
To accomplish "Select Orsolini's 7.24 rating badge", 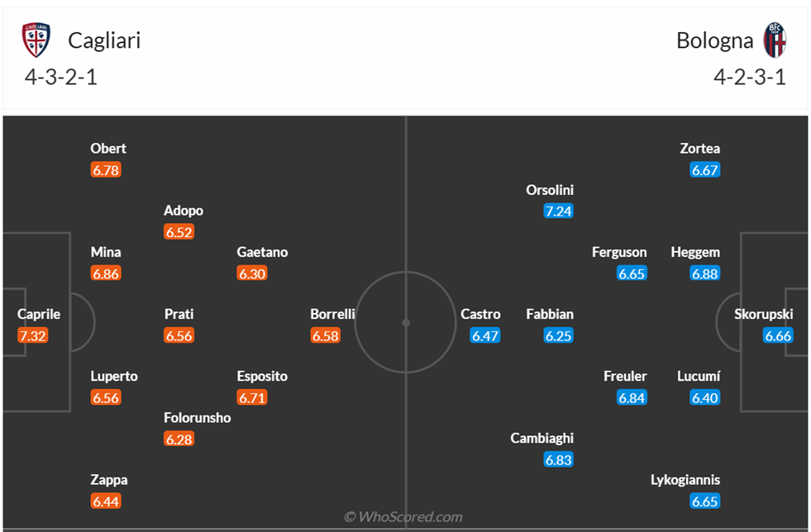I will (x=558, y=211).
